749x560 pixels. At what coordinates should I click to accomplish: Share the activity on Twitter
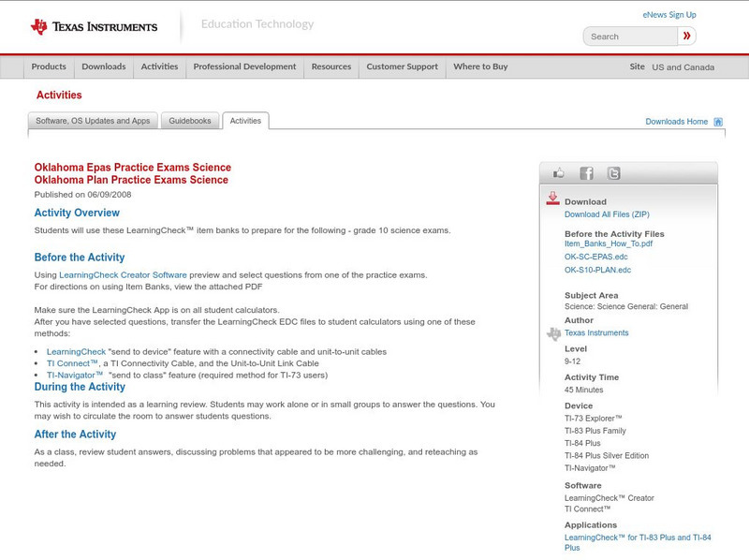click(x=613, y=172)
